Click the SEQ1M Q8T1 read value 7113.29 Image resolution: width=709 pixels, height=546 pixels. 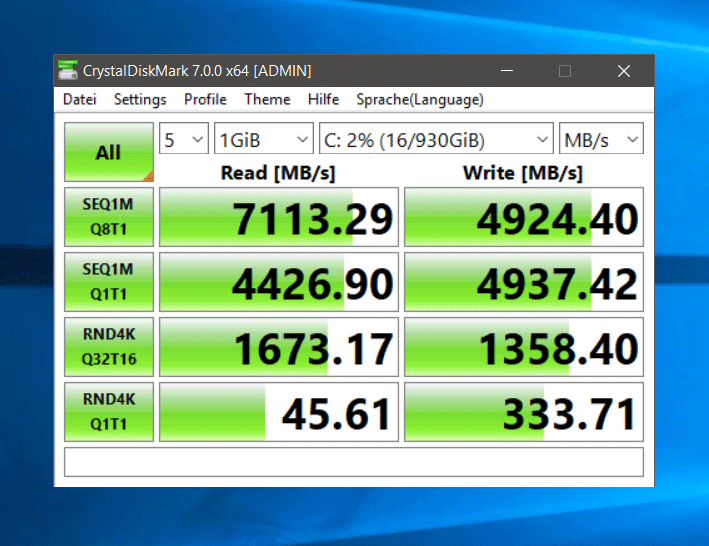pos(279,217)
